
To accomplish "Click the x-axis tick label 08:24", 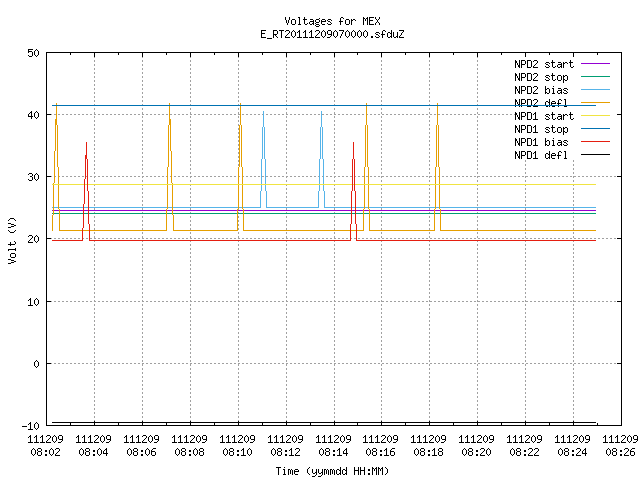I will tap(572, 452).
